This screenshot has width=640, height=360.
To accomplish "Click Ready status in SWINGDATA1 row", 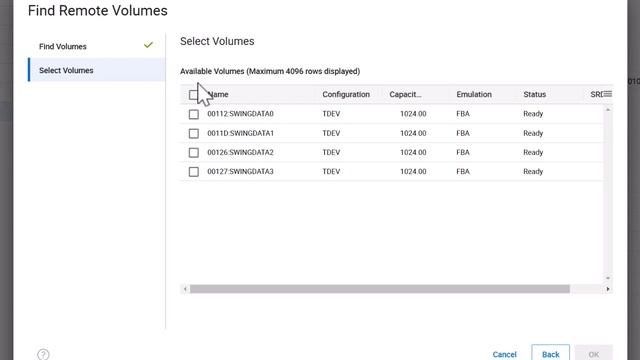I will [533, 133].
